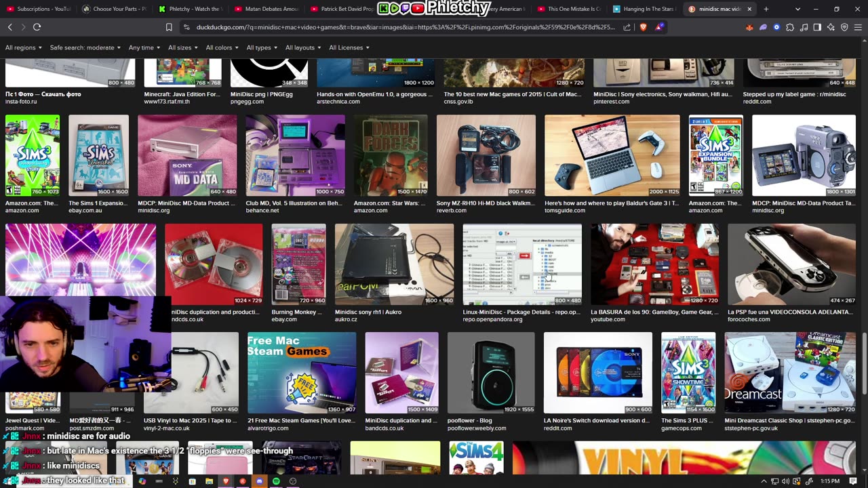868x488 pixels.
Task: Open the Safe search: moderate dropdown
Action: click(85, 47)
